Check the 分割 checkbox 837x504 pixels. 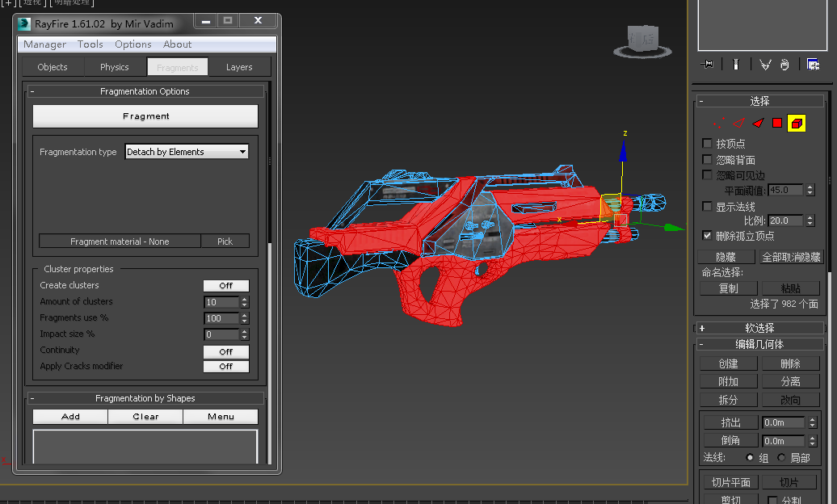[772, 500]
